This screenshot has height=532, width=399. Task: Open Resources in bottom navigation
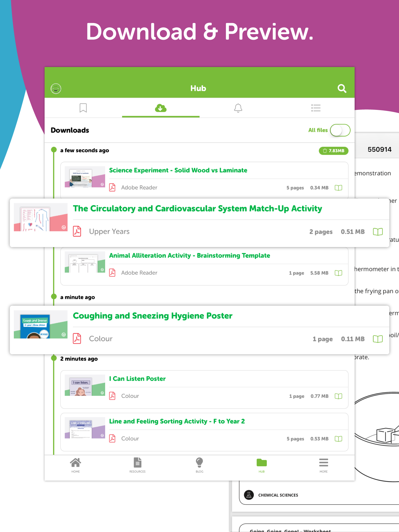point(138,465)
